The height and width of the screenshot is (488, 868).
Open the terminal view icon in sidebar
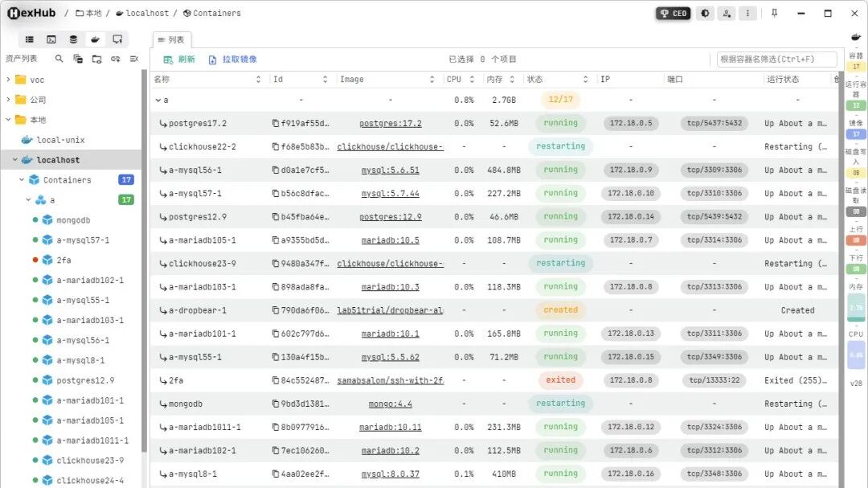click(x=51, y=39)
